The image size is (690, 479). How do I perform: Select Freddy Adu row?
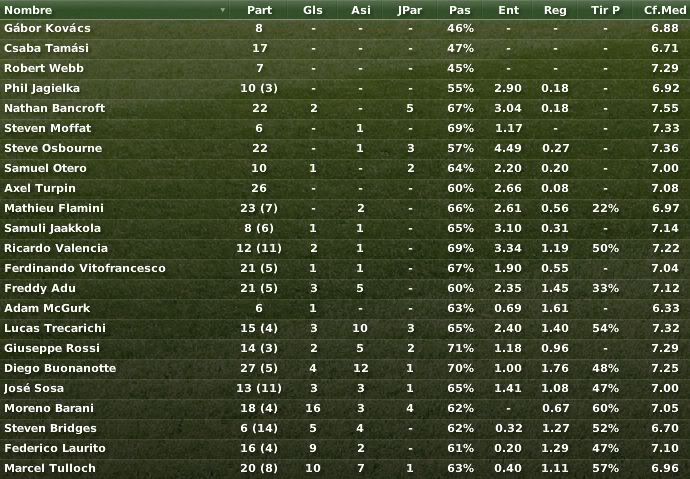(x=345, y=289)
